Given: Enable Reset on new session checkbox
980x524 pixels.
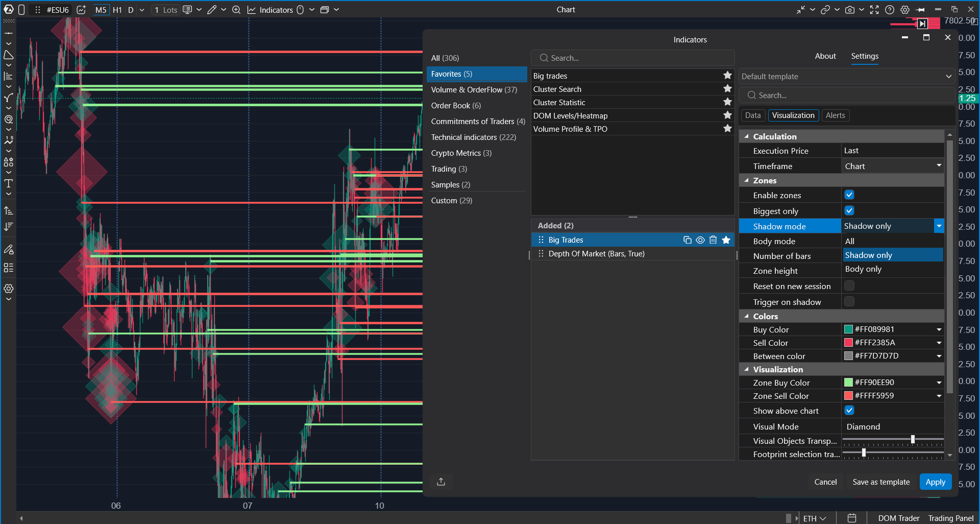Looking at the screenshot, I should pyautogui.click(x=849, y=286).
